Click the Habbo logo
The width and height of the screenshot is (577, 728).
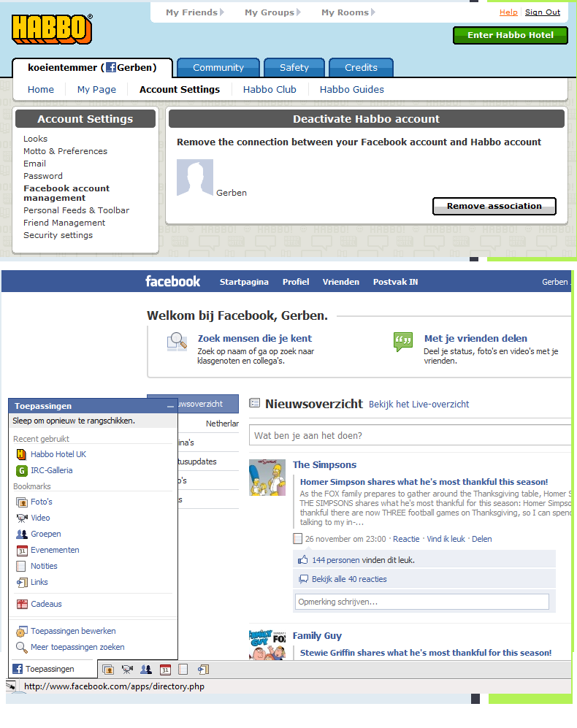(x=52, y=28)
